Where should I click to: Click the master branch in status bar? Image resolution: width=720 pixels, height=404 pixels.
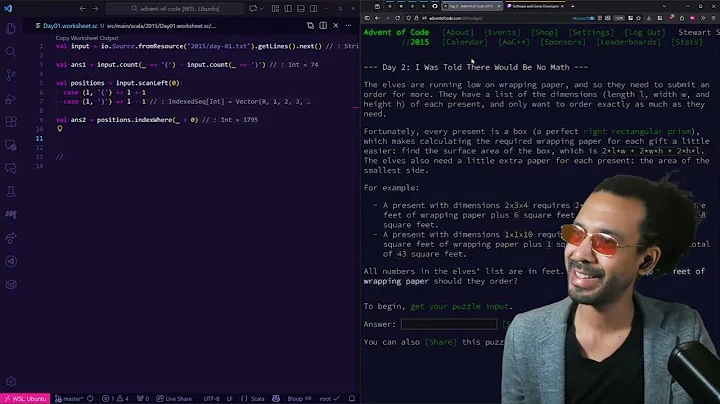pos(69,398)
